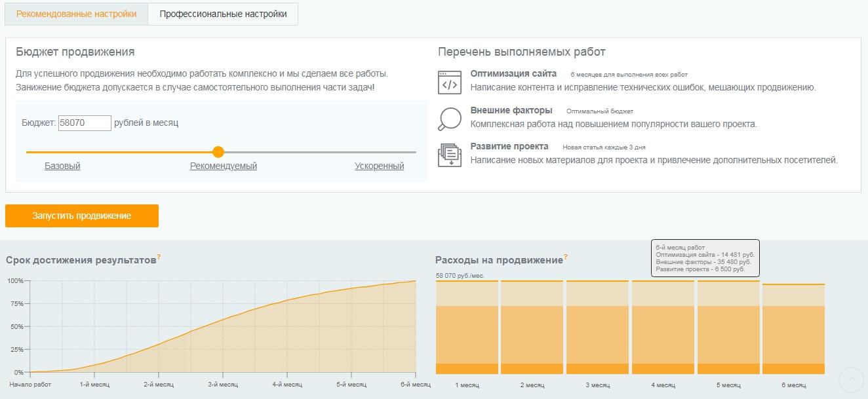Click question mark next to Расходы на продвижение

click(x=565, y=257)
